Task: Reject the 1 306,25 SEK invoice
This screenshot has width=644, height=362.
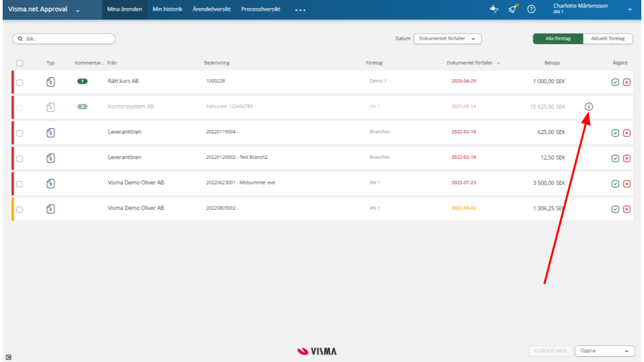Action: point(627,209)
